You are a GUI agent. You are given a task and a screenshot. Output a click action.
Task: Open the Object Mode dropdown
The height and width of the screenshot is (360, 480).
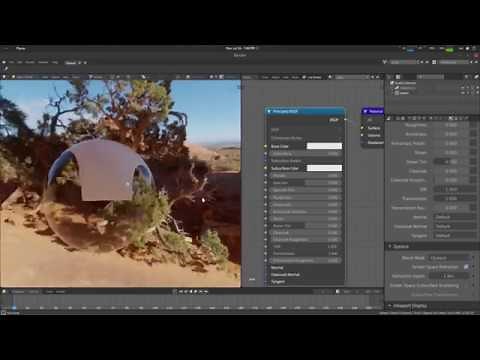coord(24,77)
